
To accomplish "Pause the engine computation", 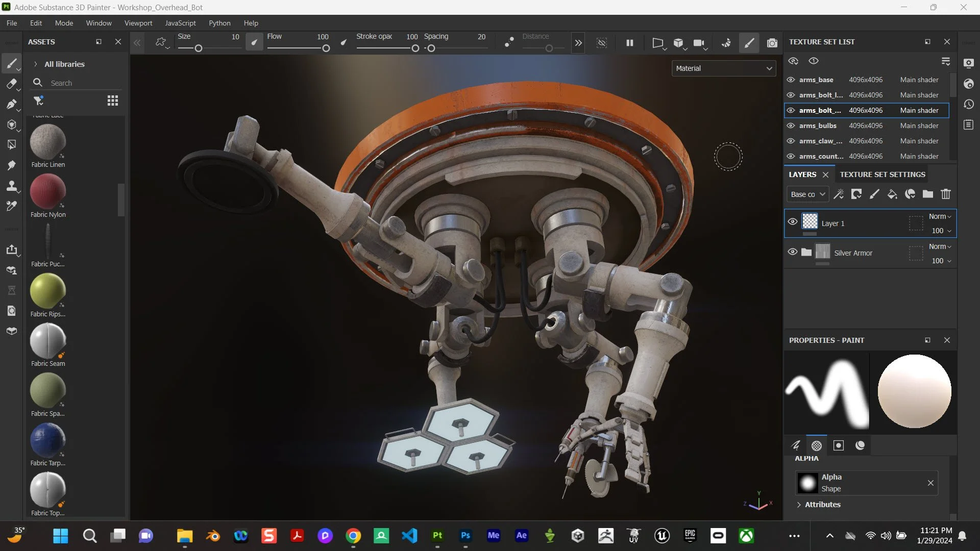I will [629, 43].
